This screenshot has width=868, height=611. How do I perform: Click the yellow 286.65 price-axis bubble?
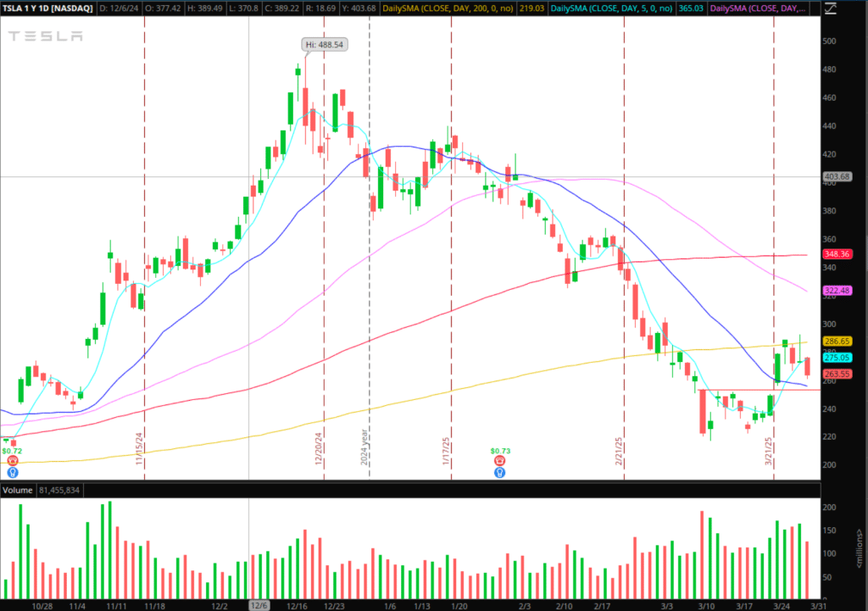[x=837, y=342]
